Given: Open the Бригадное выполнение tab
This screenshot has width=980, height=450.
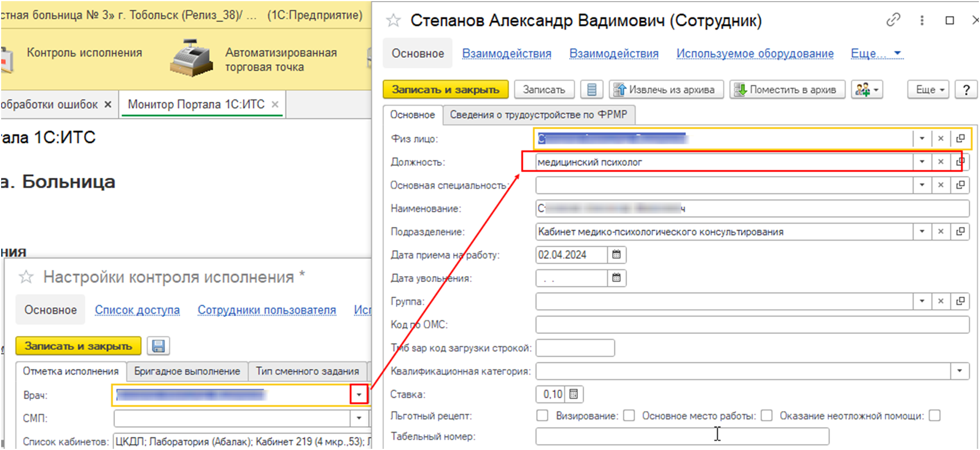Looking at the screenshot, I should coord(187,371).
